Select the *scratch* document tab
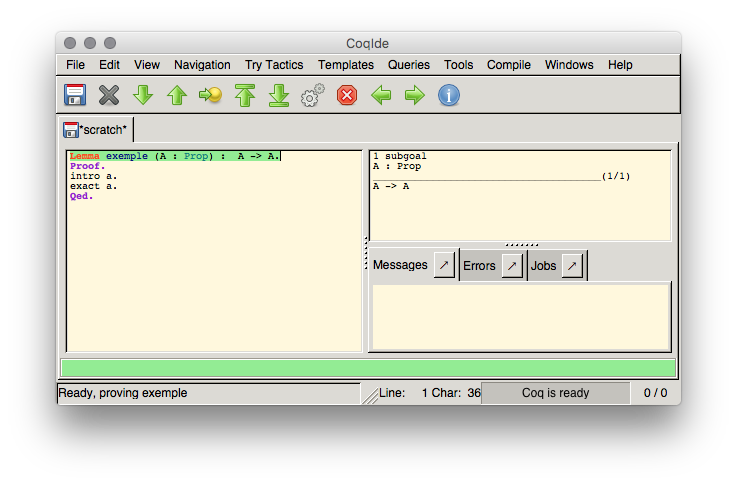The width and height of the screenshot is (737, 485). coord(98,130)
